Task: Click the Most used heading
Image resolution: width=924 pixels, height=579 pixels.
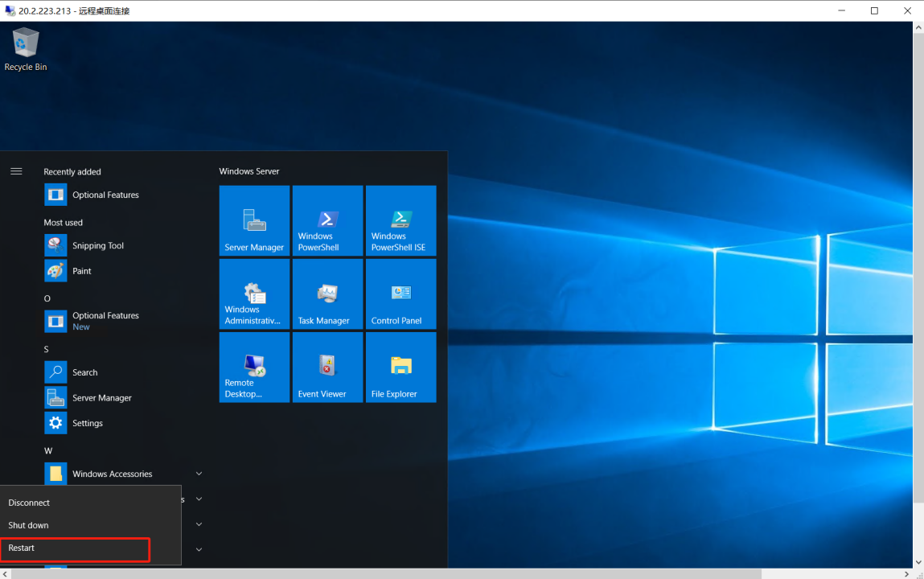Action: (x=63, y=223)
